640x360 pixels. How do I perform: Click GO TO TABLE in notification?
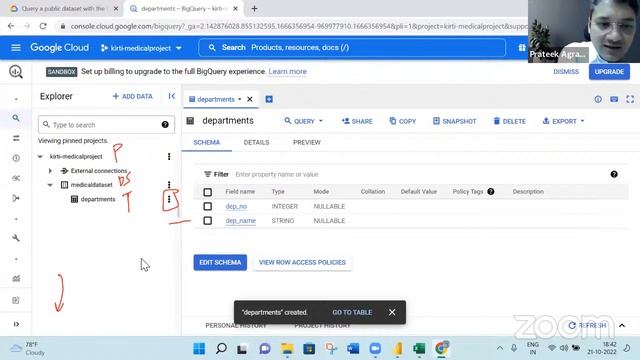pyautogui.click(x=352, y=312)
